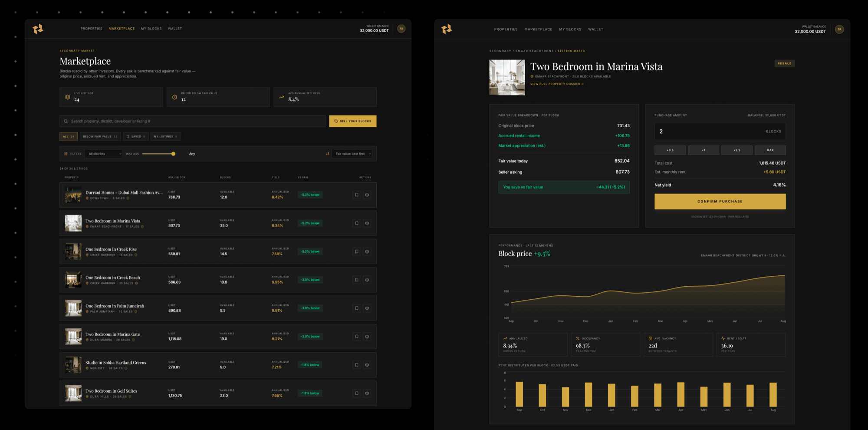Compare the Durrani Homes listing using scale icon
Image resolution: width=868 pixels, height=430 pixels.
(367, 195)
